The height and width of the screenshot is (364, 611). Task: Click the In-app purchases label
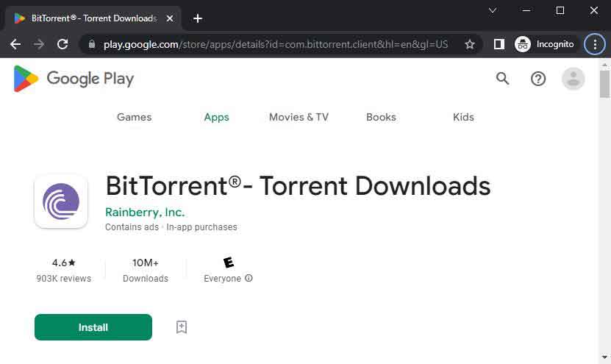pos(201,226)
